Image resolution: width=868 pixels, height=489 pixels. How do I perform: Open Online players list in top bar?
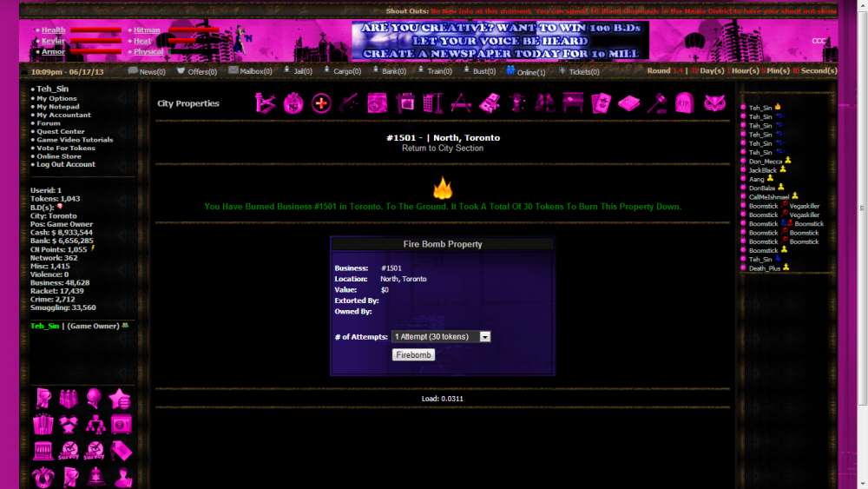[526, 71]
